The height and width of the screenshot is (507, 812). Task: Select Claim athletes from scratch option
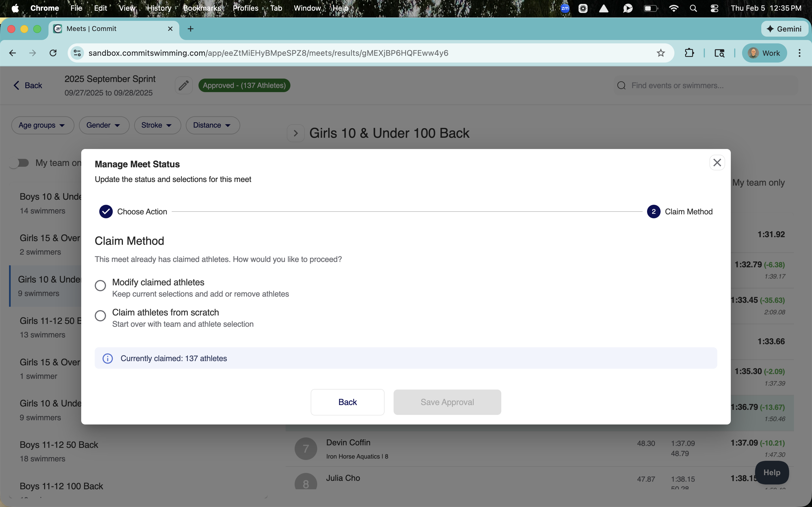click(x=100, y=315)
